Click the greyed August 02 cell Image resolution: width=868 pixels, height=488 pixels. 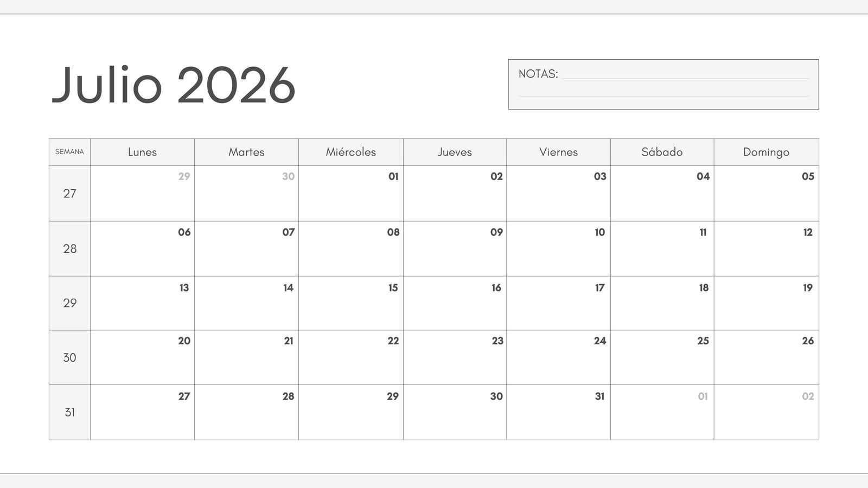pyautogui.click(x=766, y=413)
